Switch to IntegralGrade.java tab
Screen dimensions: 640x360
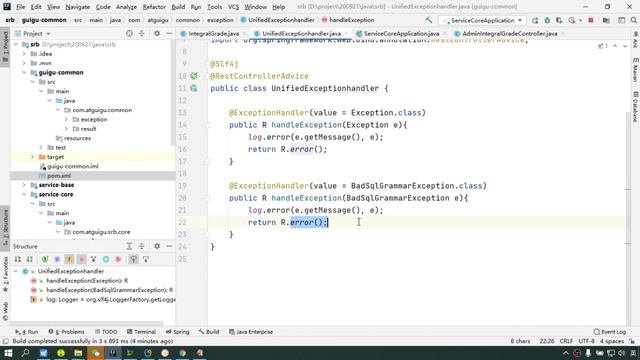213,33
